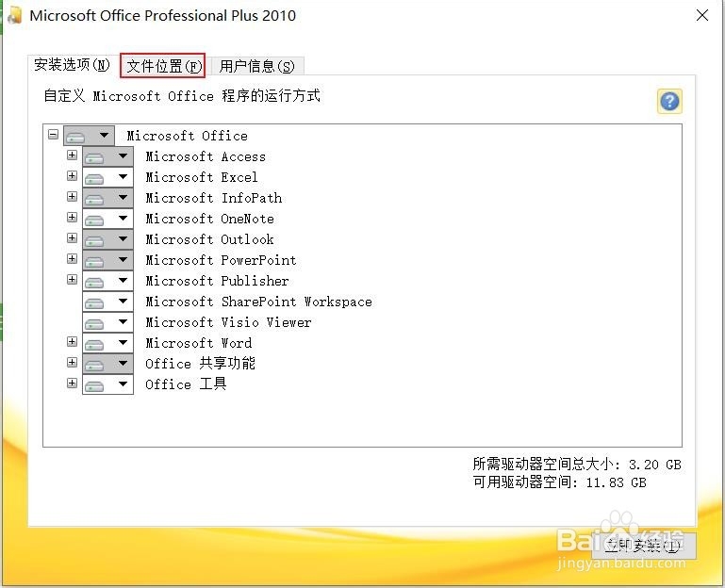Select the Office 共享功能 tree item

pyautogui.click(x=200, y=364)
